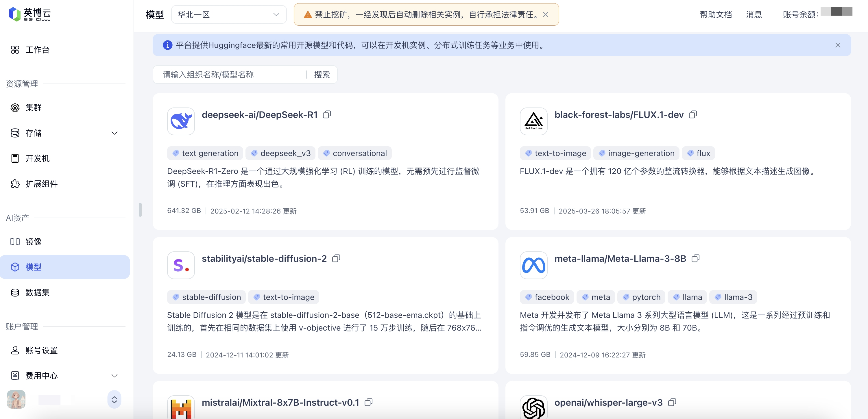Viewport: 868px width, 419px height.
Task: Click the 开发机 dev machine icon
Action: 15,158
